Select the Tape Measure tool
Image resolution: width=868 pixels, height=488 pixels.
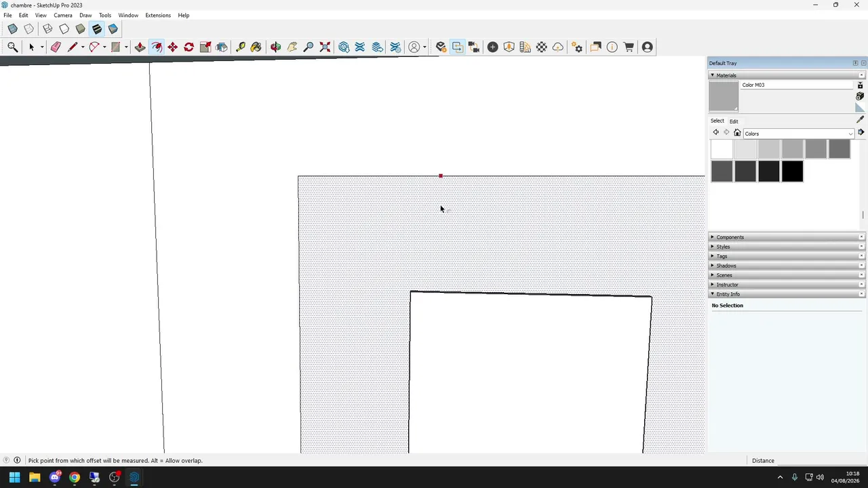point(240,47)
